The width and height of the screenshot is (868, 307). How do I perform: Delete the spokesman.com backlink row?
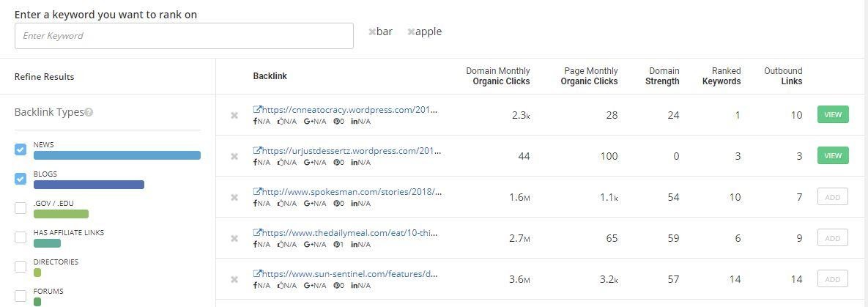234,197
